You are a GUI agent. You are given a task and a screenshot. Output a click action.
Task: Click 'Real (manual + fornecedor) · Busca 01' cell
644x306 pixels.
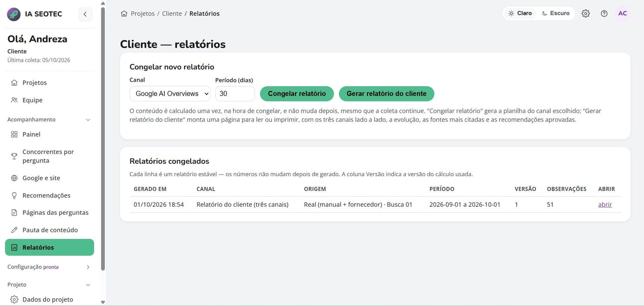point(358,204)
